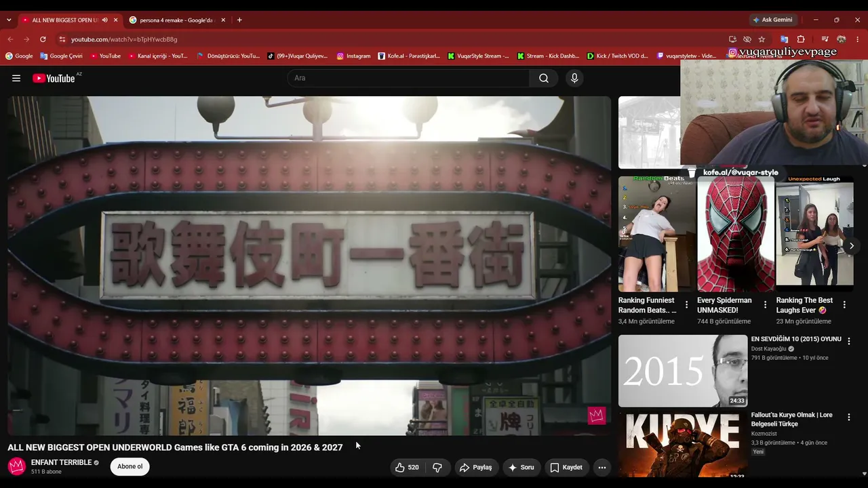Open options for Ranking The Best Laughs short
The image size is (868, 488).
[x=844, y=305]
